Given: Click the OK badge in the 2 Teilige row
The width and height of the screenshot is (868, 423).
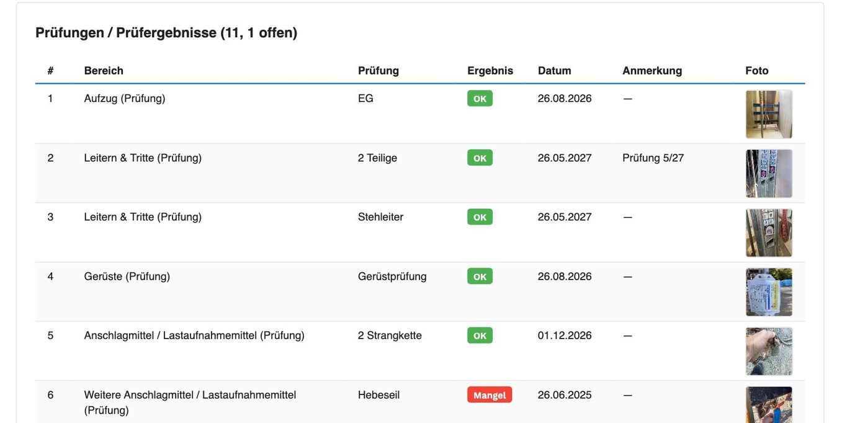Looking at the screenshot, I should [x=480, y=158].
